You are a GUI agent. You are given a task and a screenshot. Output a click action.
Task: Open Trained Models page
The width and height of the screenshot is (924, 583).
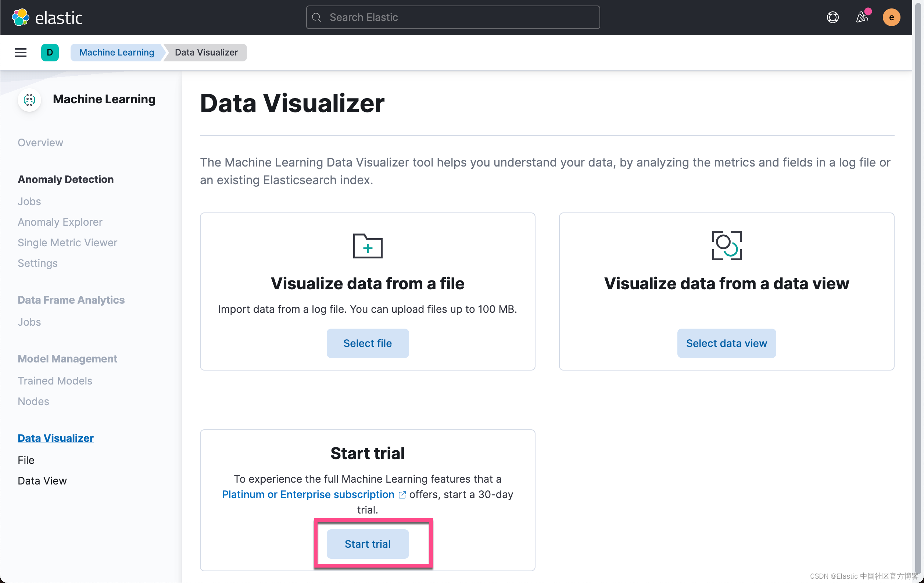[55, 381]
